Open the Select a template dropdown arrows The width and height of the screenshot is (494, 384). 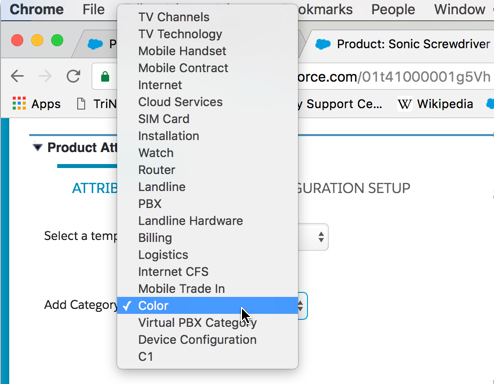click(x=321, y=237)
